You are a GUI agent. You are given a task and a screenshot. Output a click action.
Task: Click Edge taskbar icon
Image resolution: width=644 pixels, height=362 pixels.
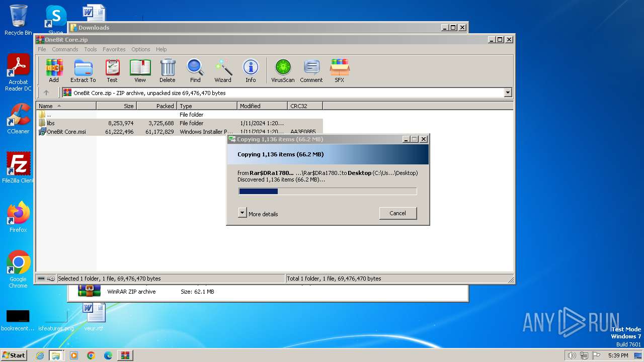point(108,355)
